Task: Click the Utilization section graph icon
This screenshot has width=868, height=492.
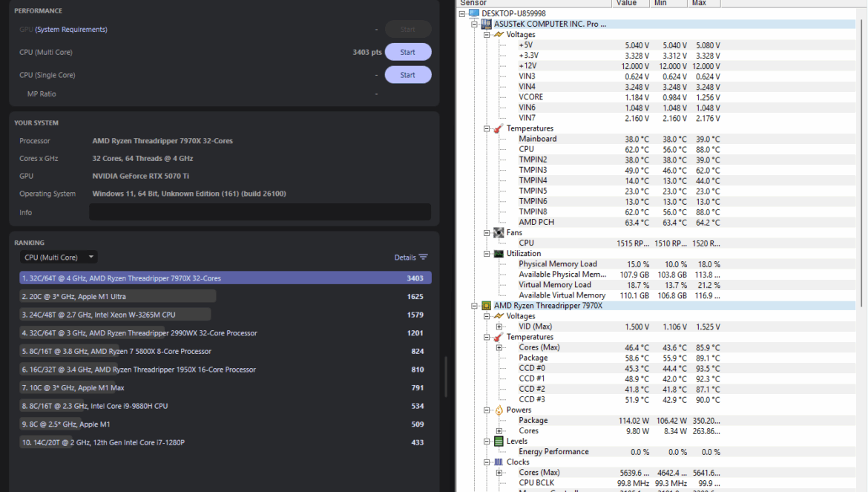Action: [x=499, y=253]
